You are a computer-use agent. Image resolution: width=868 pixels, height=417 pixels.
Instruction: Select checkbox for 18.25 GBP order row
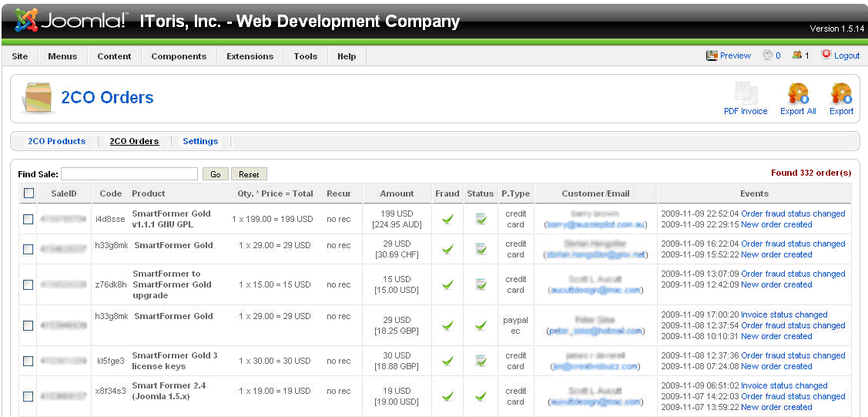[28, 325]
